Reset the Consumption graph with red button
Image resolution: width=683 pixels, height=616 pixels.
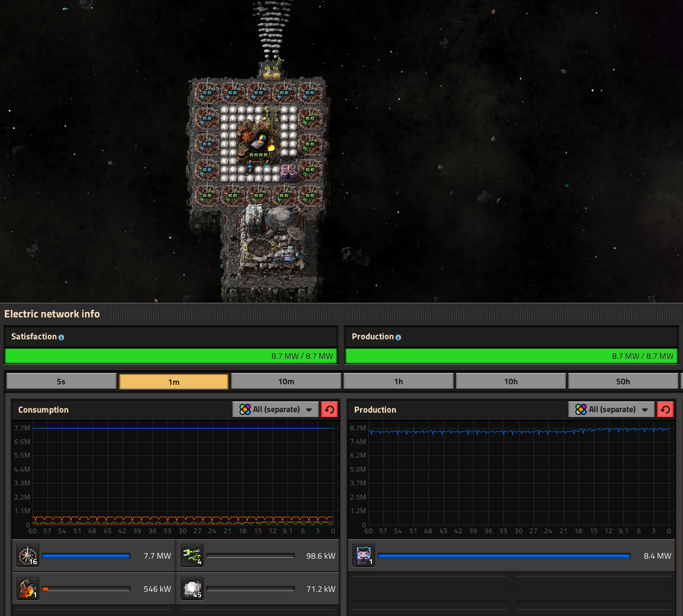[x=329, y=409]
